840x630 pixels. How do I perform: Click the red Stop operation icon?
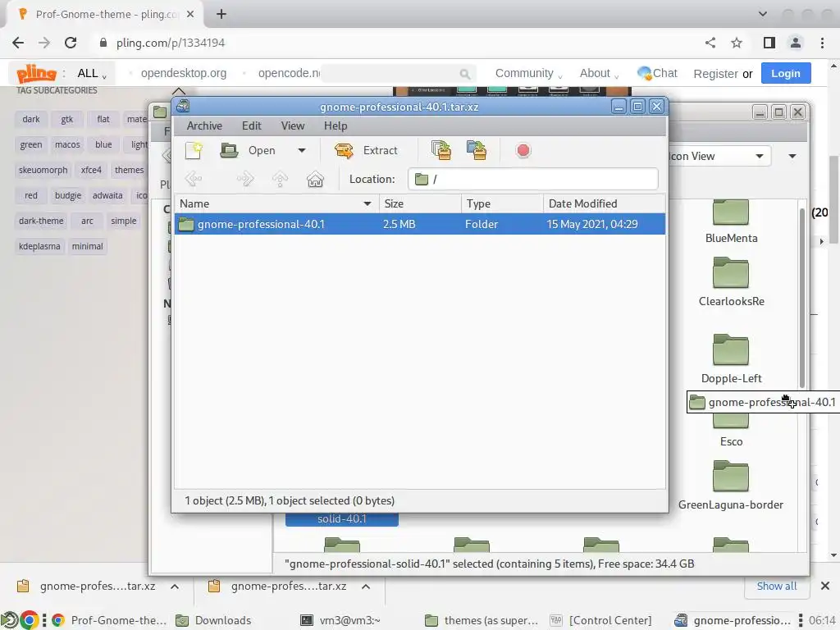[523, 151]
